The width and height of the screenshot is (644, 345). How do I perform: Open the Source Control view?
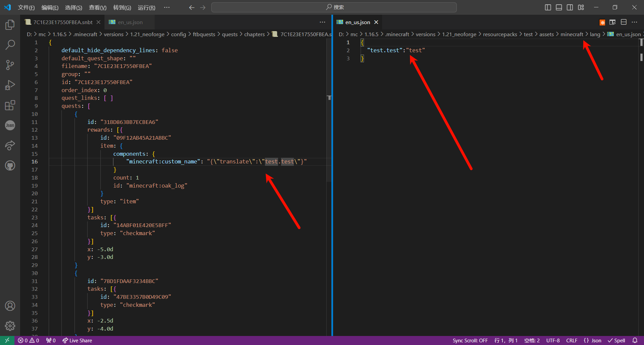[10, 65]
